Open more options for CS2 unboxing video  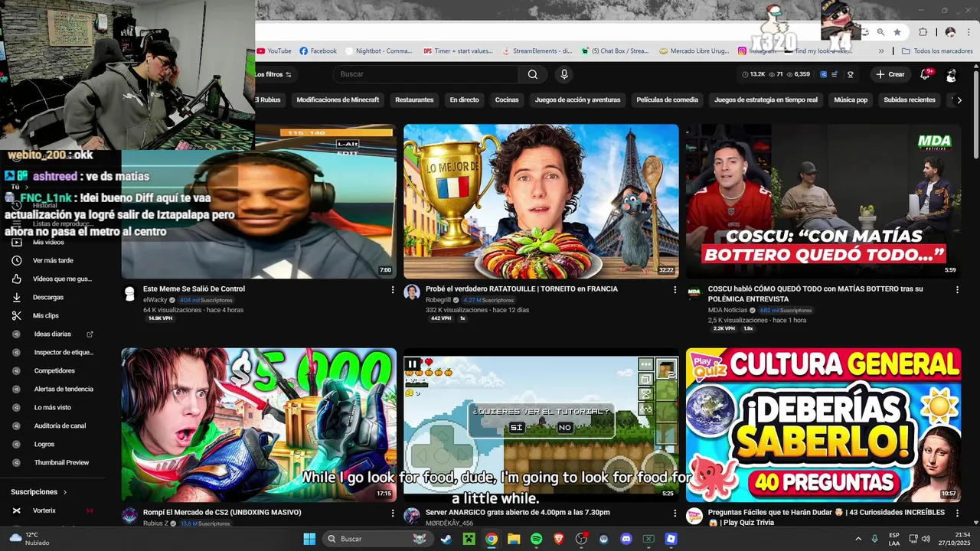pos(393,514)
